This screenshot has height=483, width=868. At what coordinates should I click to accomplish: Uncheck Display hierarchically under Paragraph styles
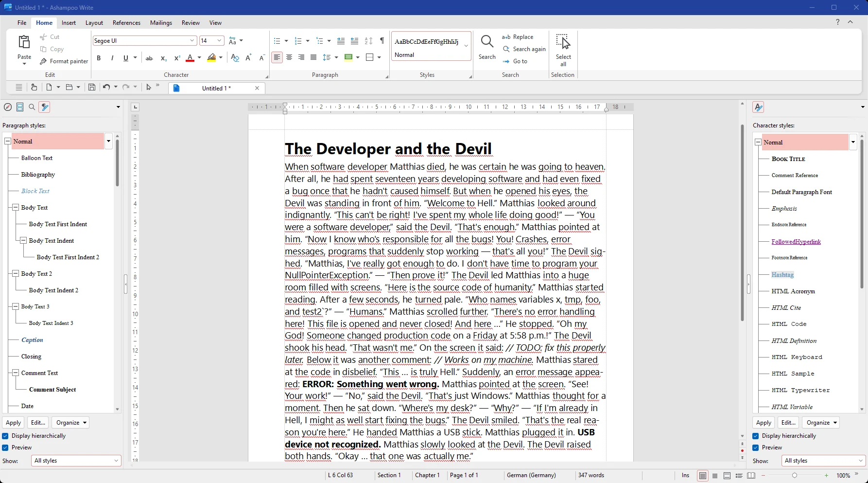click(x=5, y=436)
